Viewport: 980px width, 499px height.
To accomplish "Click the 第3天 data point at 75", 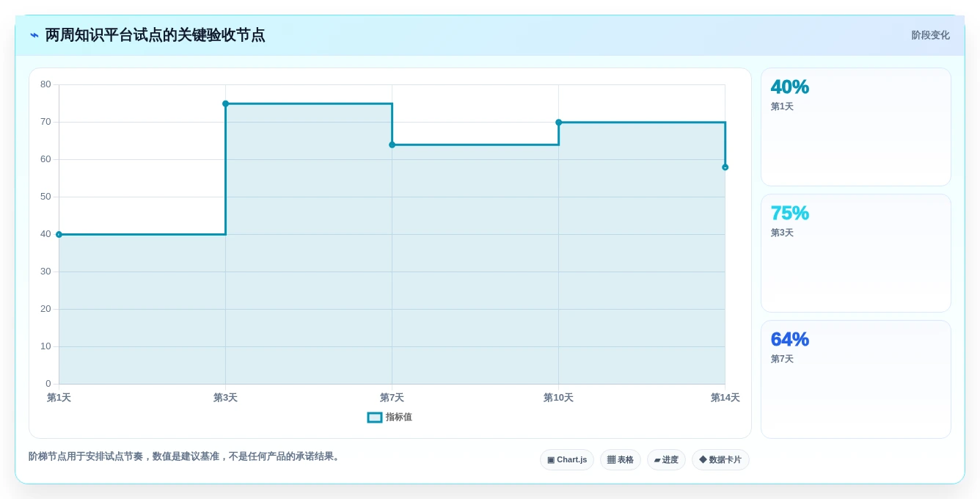I will point(225,103).
